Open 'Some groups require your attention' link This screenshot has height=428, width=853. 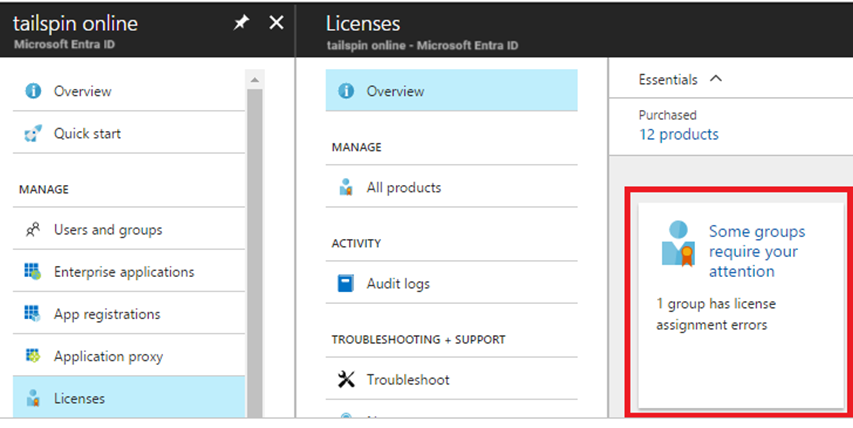pos(757,251)
